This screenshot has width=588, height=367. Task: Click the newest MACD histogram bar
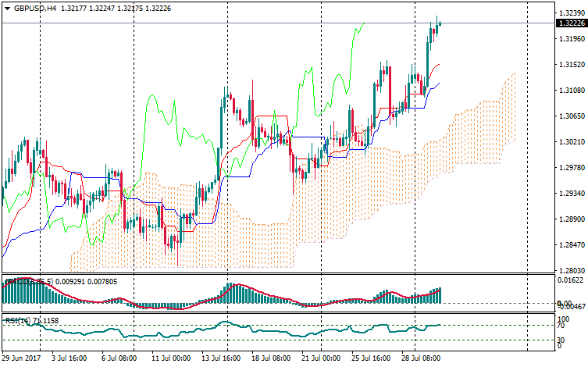(x=440, y=295)
